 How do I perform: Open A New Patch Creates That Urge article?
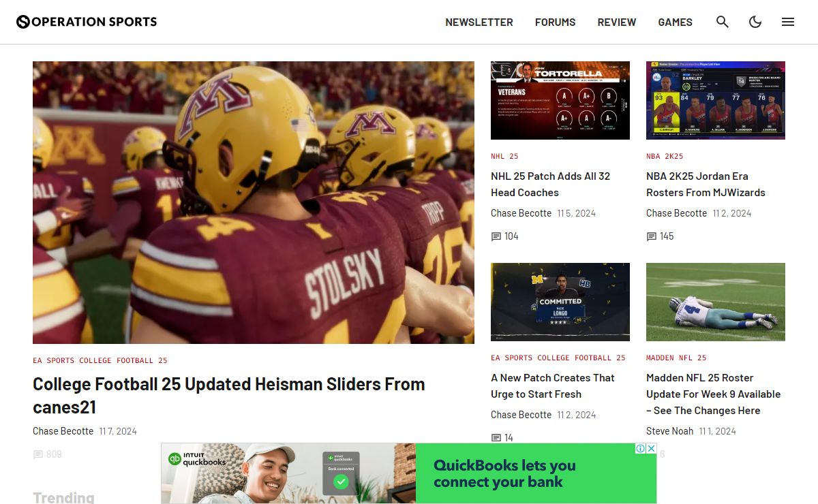coord(553,385)
